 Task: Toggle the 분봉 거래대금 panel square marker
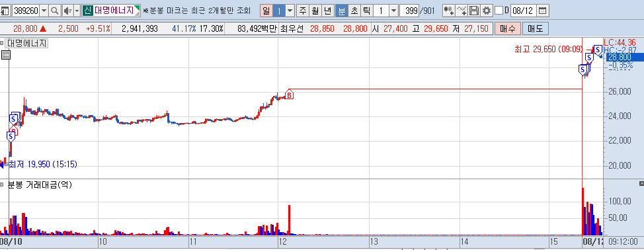[2, 185]
